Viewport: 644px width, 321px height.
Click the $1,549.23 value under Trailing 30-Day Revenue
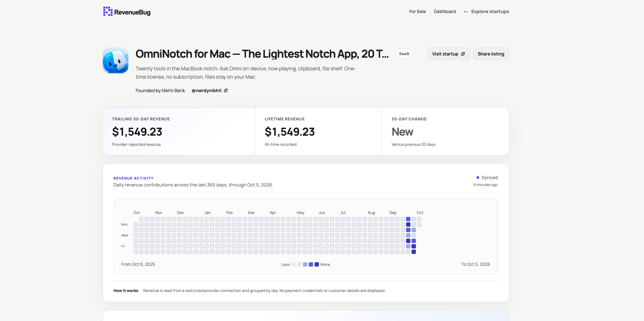pos(137,132)
